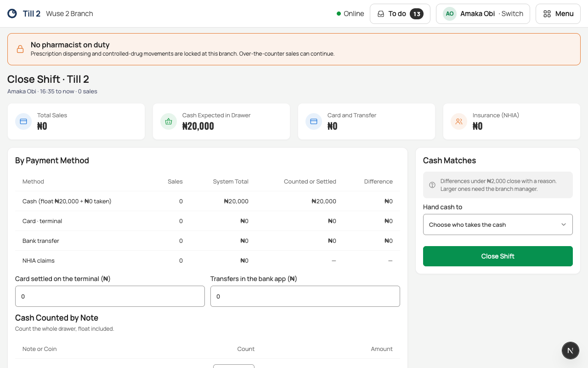The height and width of the screenshot is (368, 588).
Task: Click the Count column header
Action: (246, 349)
